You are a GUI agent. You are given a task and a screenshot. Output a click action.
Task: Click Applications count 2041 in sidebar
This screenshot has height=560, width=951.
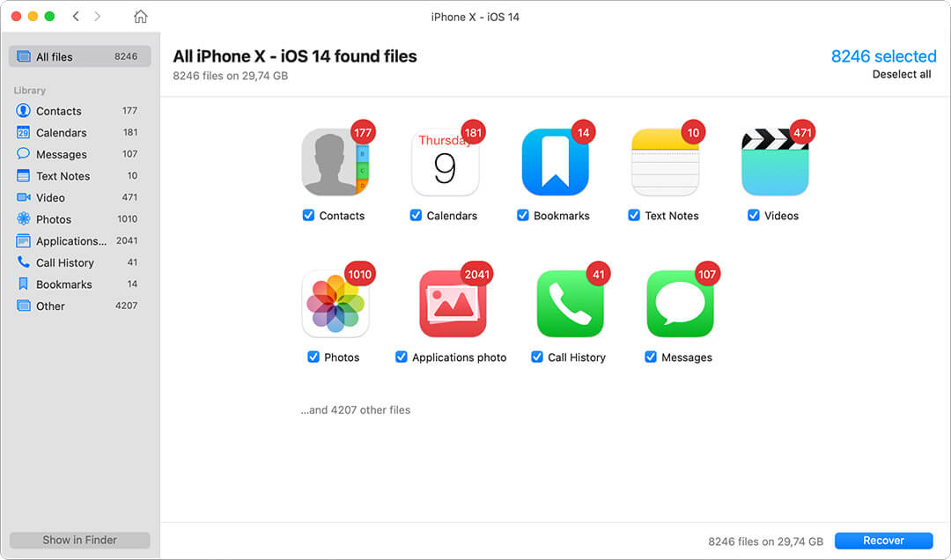(127, 241)
